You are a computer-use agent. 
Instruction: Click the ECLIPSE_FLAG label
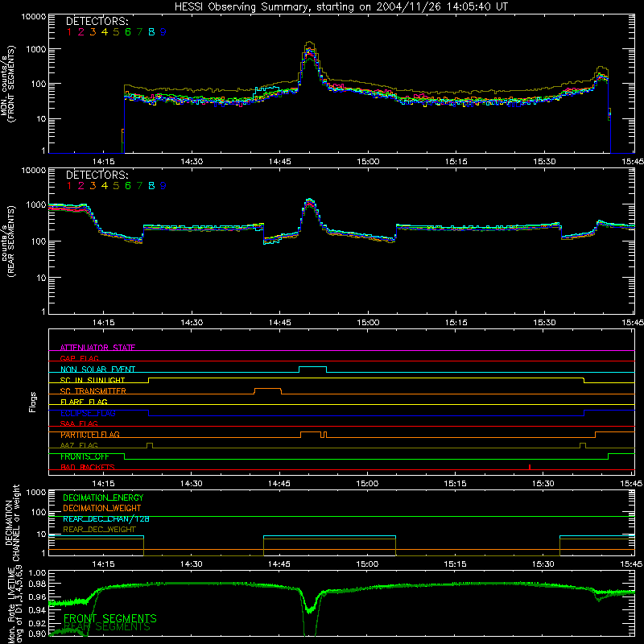click(88, 413)
